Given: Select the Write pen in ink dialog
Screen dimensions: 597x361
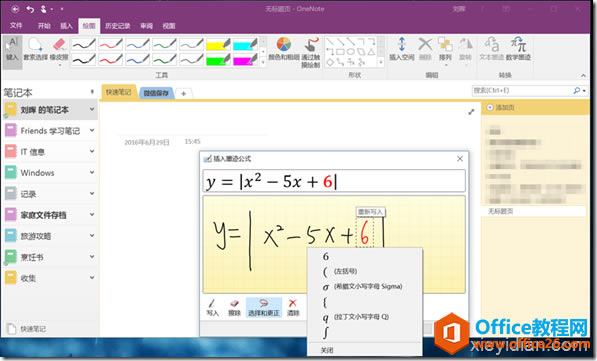Looking at the screenshot, I should click(212, 308).
